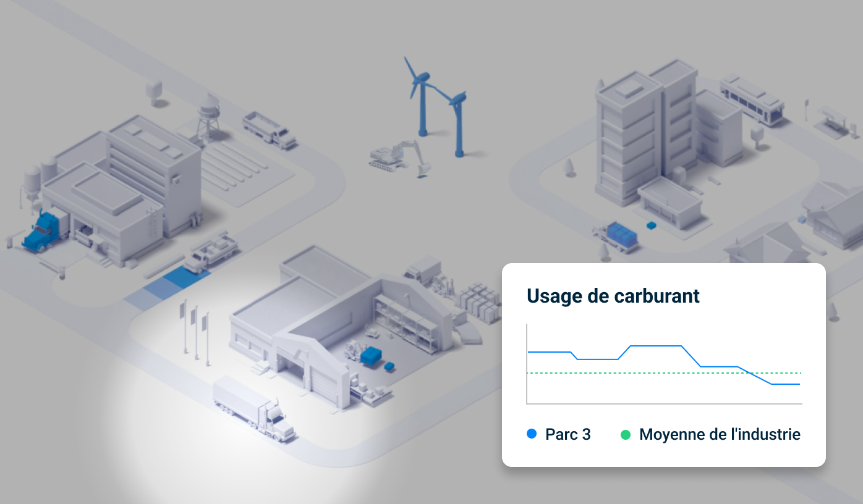The image size is (863, 504).
Task: Select the Moyenne de l'industrie legend label
Action: click(720, 434)
